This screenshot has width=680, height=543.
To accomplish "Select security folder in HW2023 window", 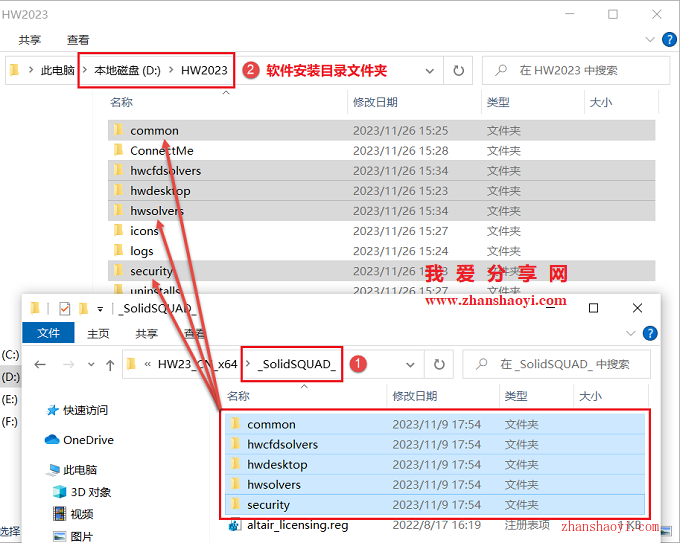I will click(x=381, y=271).
